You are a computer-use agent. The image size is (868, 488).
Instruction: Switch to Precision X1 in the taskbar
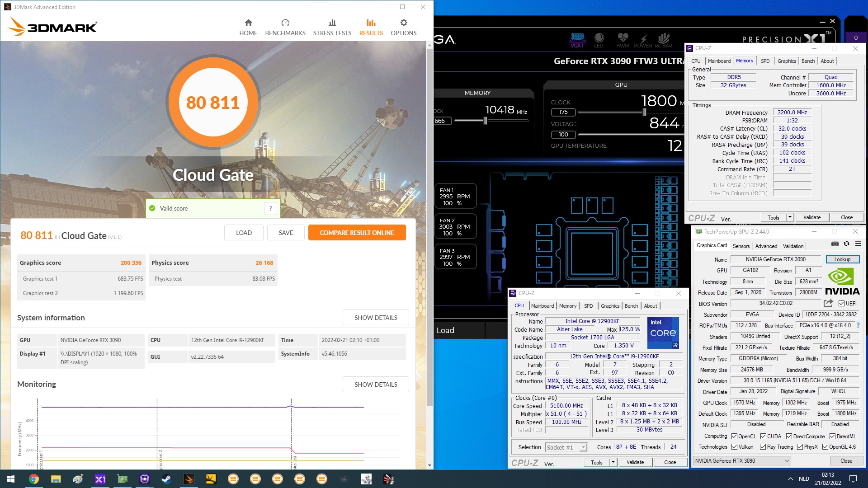click(x=100, y=479)
